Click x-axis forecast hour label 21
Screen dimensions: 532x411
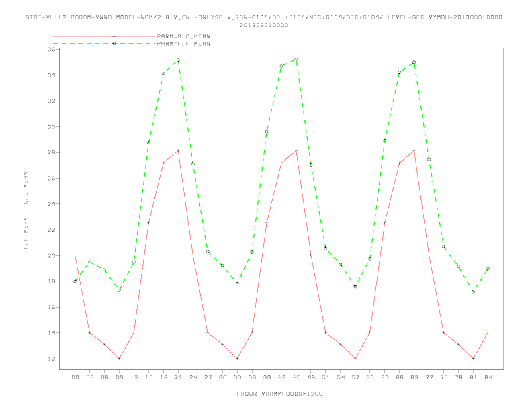coord(178,377)
